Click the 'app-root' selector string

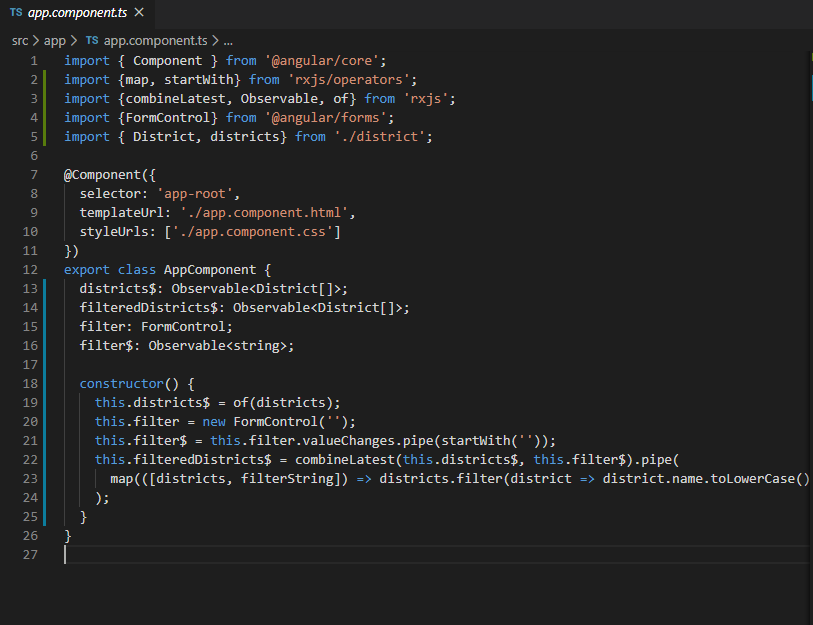tap(194, 193)
